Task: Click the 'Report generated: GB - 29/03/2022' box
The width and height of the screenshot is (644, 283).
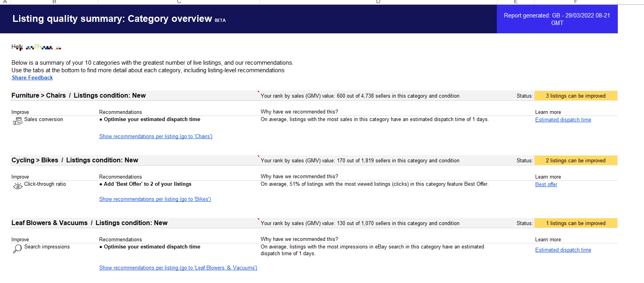Action: 557,19
